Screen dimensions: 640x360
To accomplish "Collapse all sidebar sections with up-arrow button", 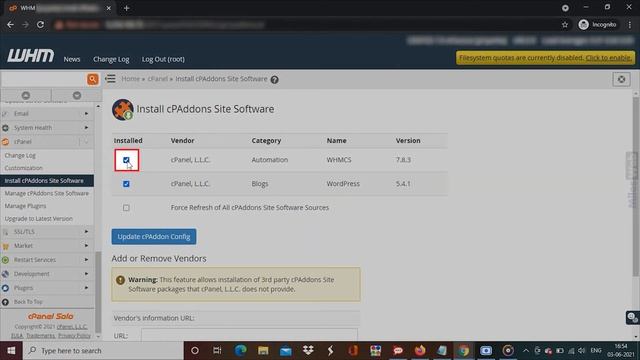I will click(x=26, y=95).
